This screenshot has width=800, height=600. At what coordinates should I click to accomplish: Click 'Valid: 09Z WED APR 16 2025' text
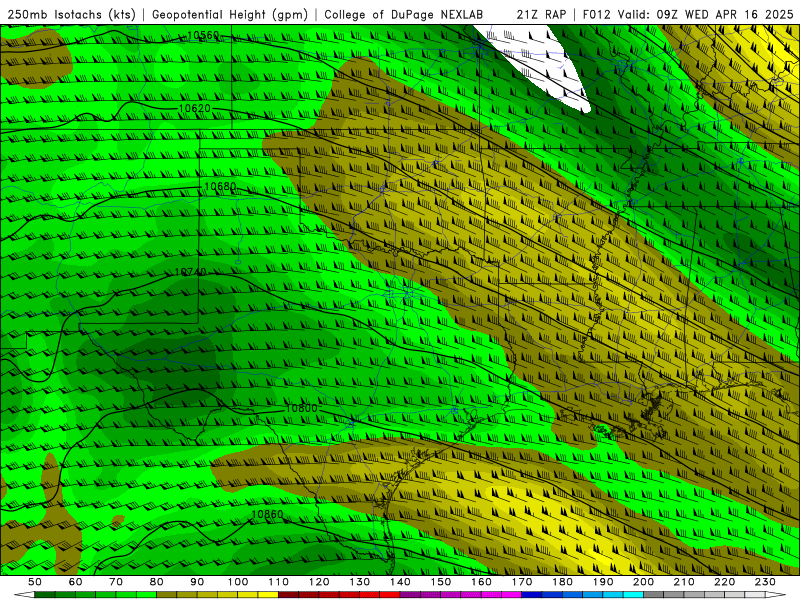point(705,15)
